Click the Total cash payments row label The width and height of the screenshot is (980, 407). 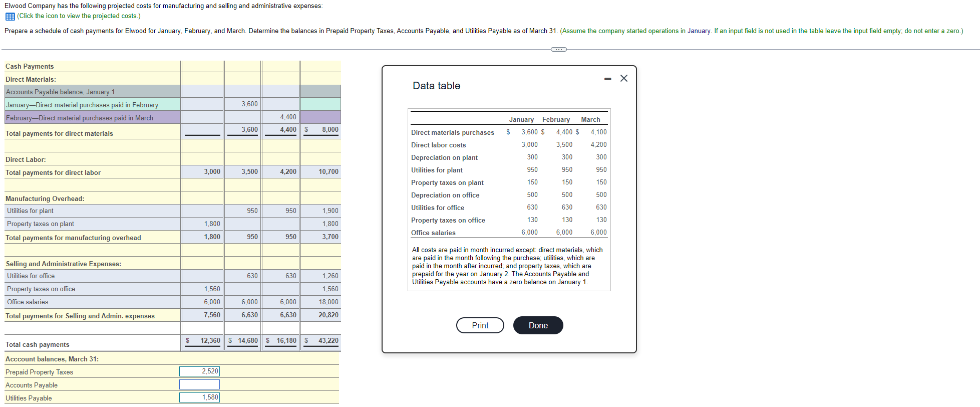(x=38, y=345)
